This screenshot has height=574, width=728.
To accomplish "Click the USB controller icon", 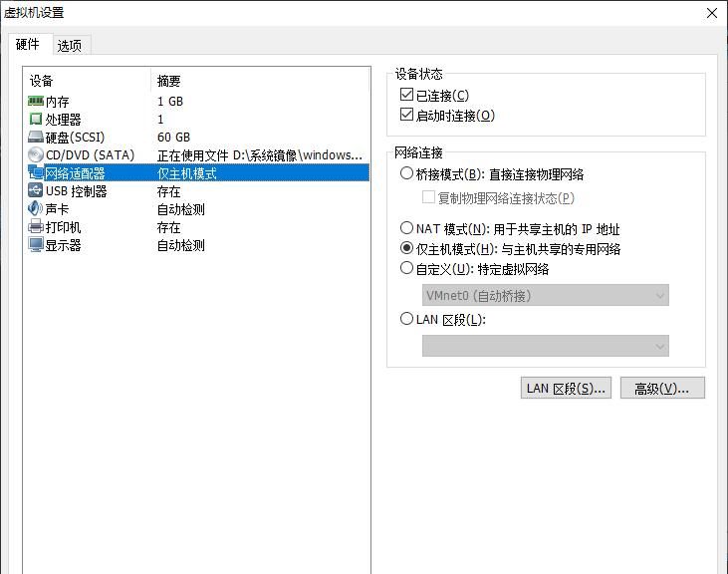I will 36,190.
